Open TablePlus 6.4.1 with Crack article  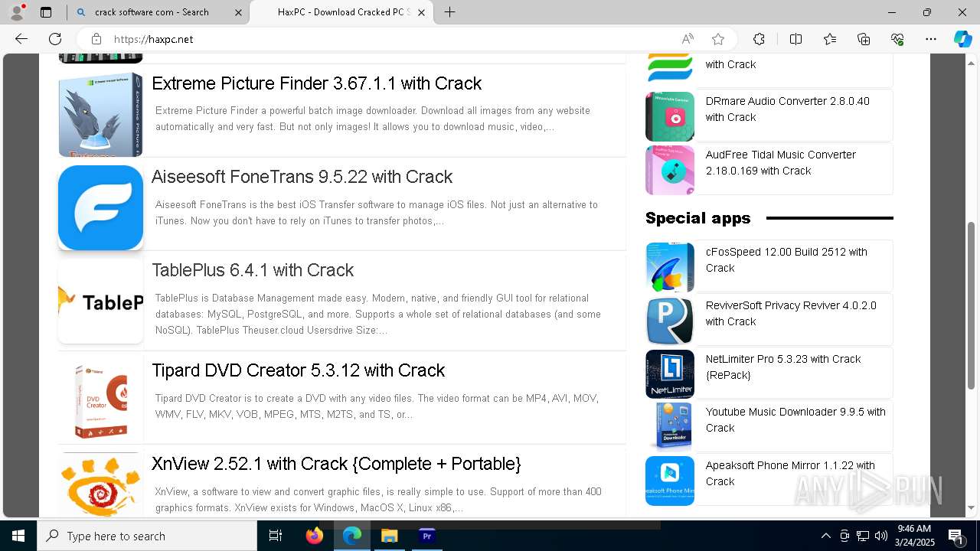253,270
